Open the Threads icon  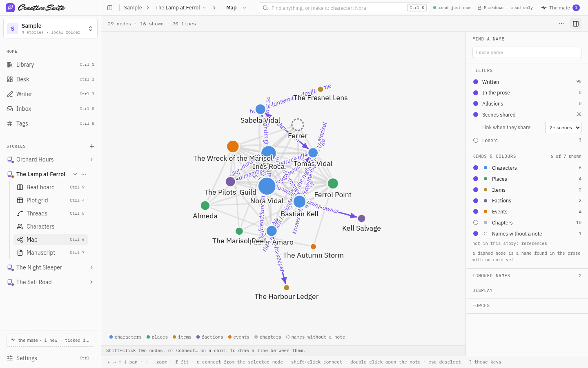[x=20, y=213]
